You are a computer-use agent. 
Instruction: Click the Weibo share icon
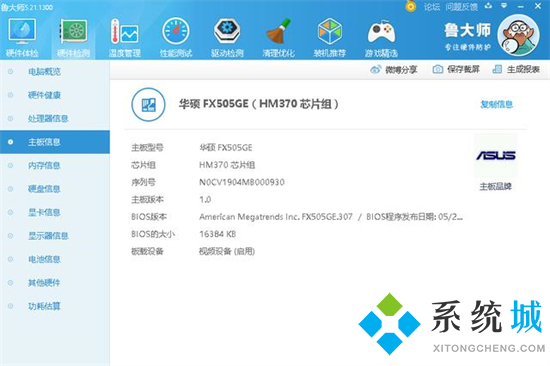click(x=375, y=69)
